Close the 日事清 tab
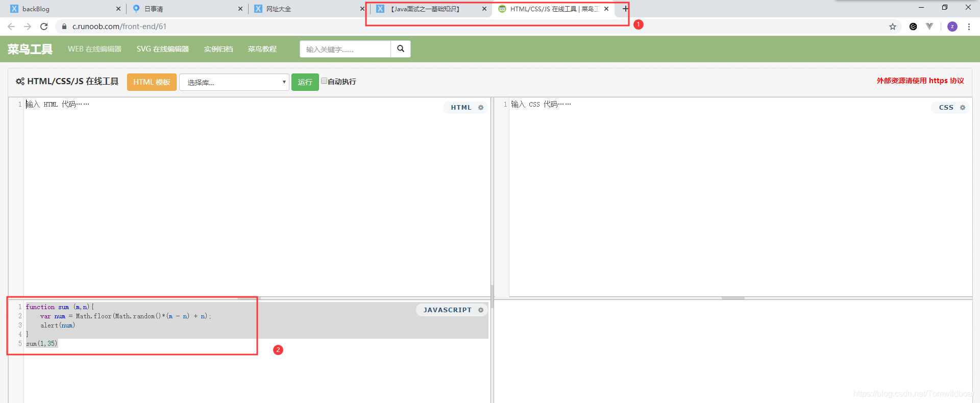The width and height of the screenshot is (980, 403). (240, 9)
